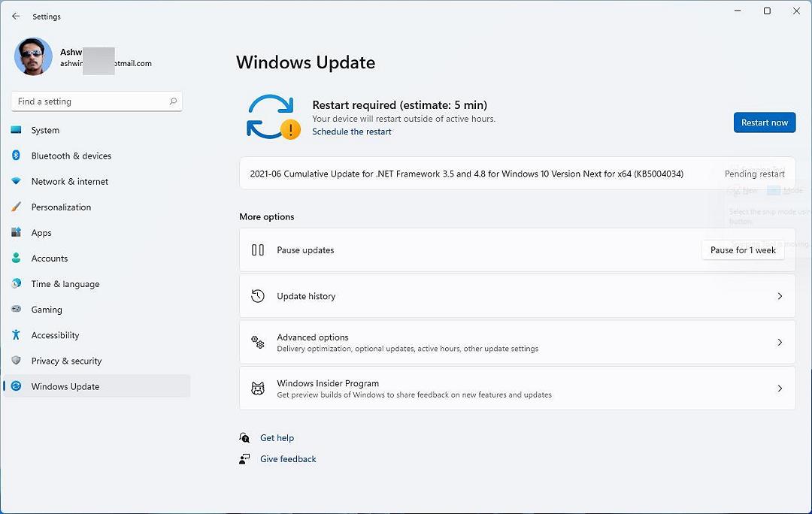Click the Restart required heading text
The width and height of the screenshot is (812, 514).
coord(400,105)
